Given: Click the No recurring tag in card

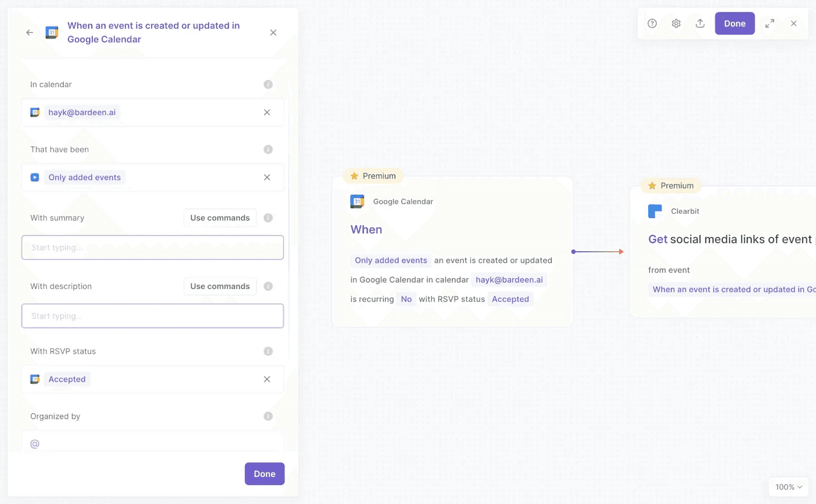Looking at the screenshot, I should pyautogui.click(x=406, y=299).
